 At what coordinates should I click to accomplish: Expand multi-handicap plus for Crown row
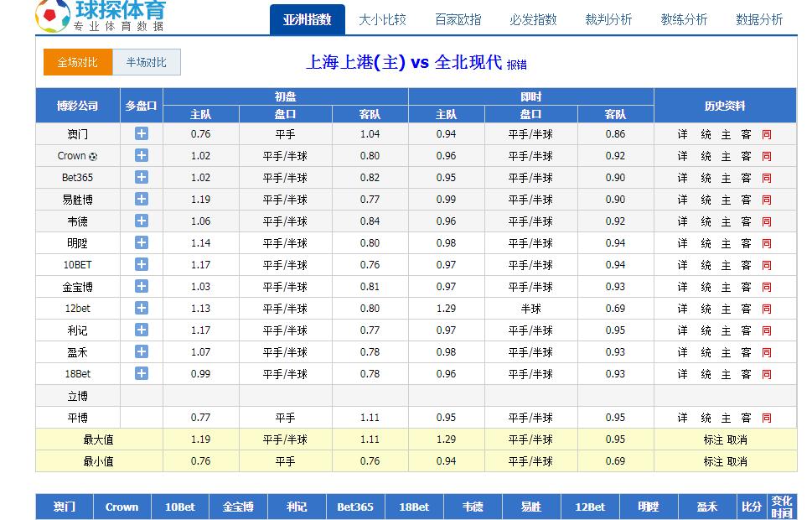click(142, 155)
